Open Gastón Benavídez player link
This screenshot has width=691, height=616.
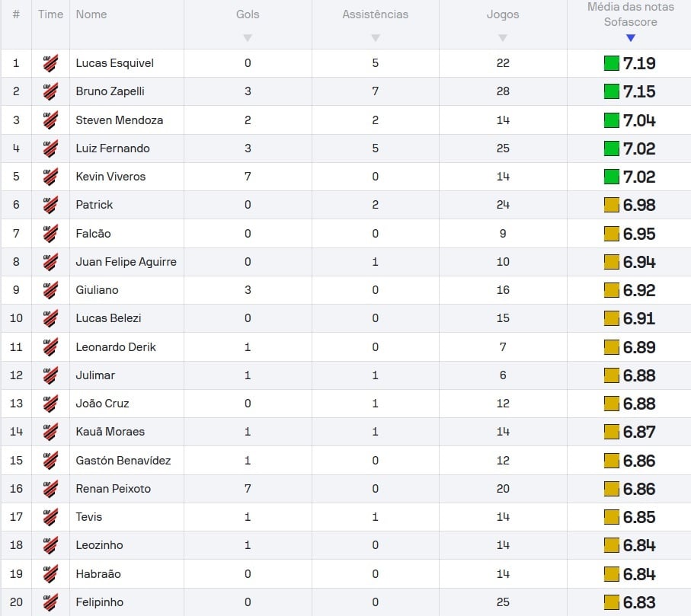[x=123, y=461]
